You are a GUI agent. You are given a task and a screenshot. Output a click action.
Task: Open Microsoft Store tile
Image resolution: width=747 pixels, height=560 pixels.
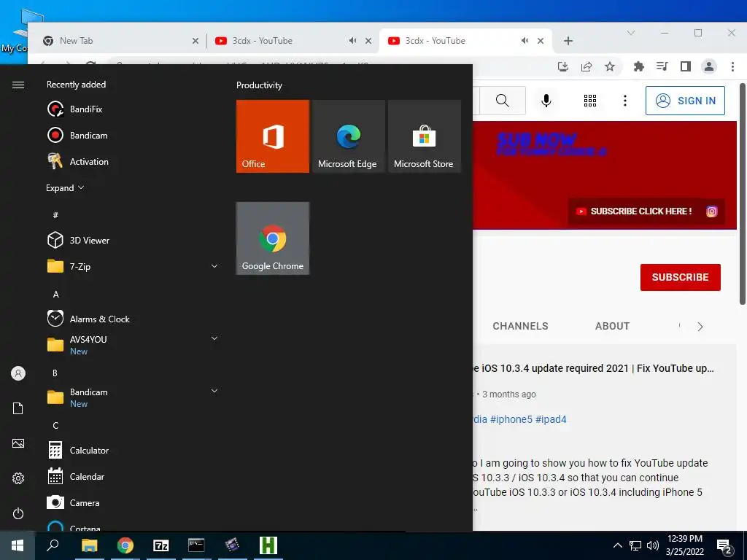424,136
